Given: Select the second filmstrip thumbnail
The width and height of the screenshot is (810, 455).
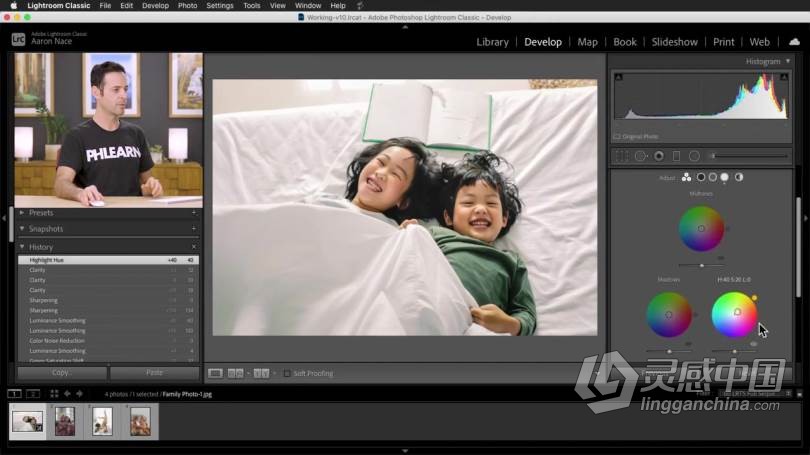Looking at the screenshot, I should [65, 421].
